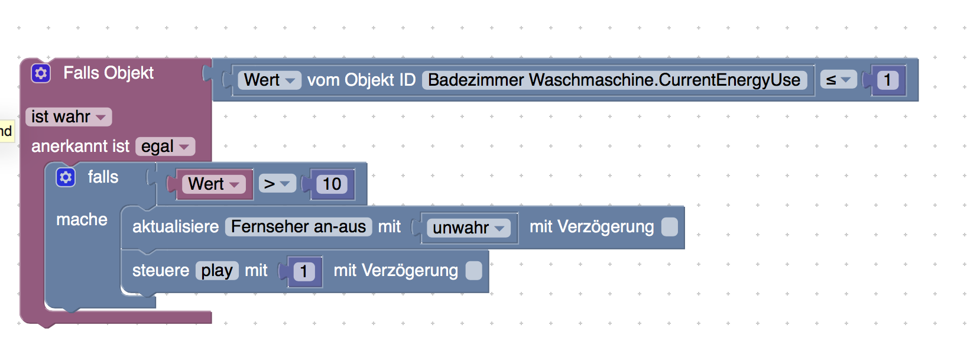Screen dimensions: 980x344
Task: Enable delay checkbox on steuere block
Action: [x=474, y=271]
